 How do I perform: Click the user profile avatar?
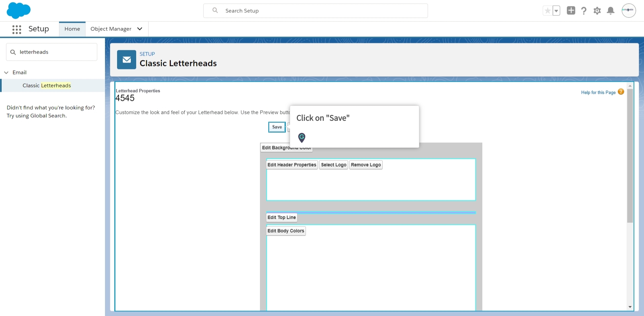click(629, 10)
